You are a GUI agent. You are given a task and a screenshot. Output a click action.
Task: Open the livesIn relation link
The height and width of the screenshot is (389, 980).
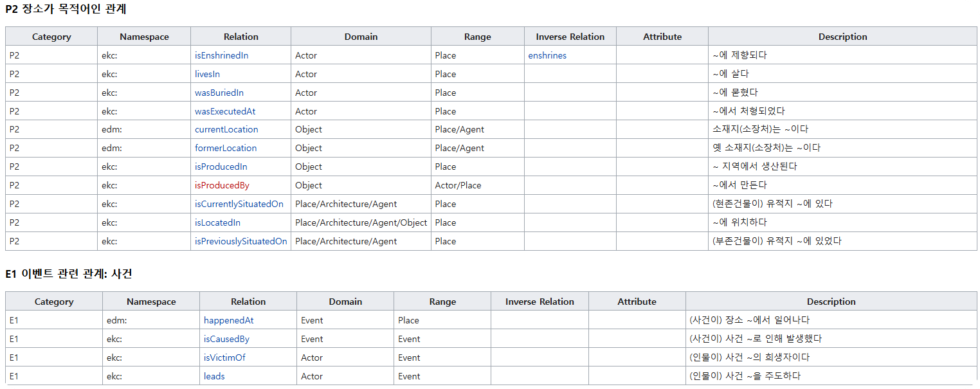click(x=207, y=74)
